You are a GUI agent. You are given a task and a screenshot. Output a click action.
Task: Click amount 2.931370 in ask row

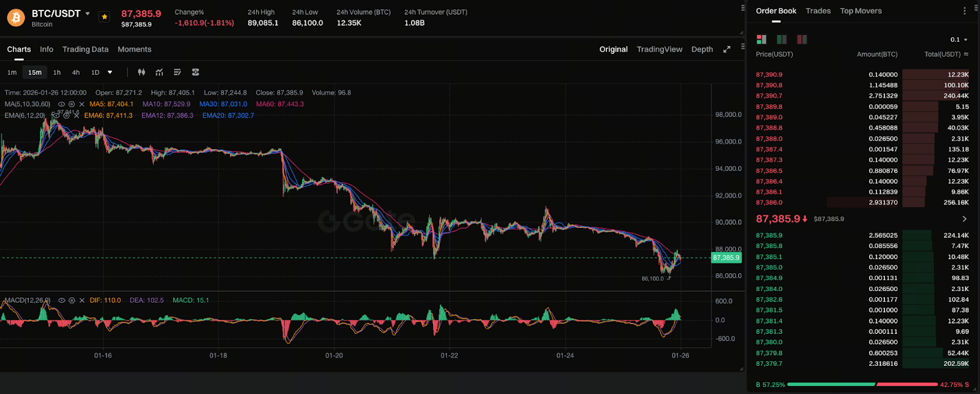coord(883,203)
